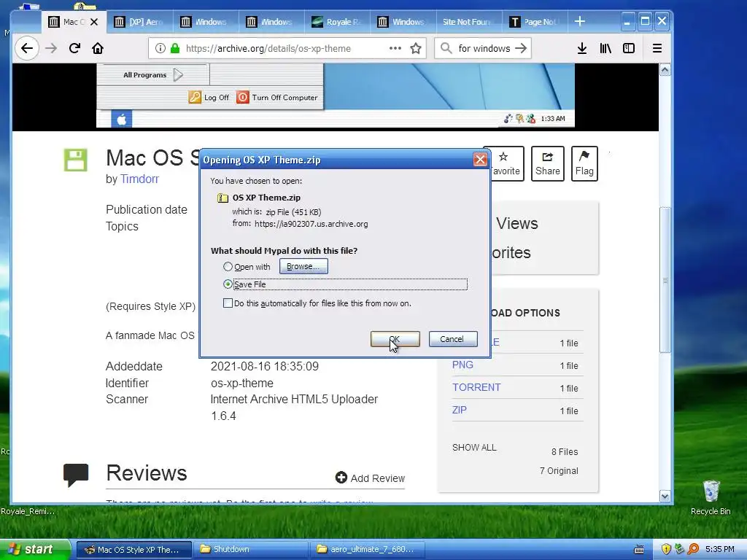Reload the archive.org page
Image resolution: width=747 pixels, height=560 pixels.
pos(74,48)
